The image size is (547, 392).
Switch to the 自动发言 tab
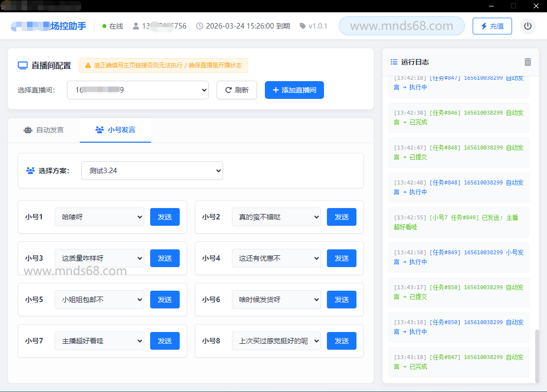click(x=44, y=130)
